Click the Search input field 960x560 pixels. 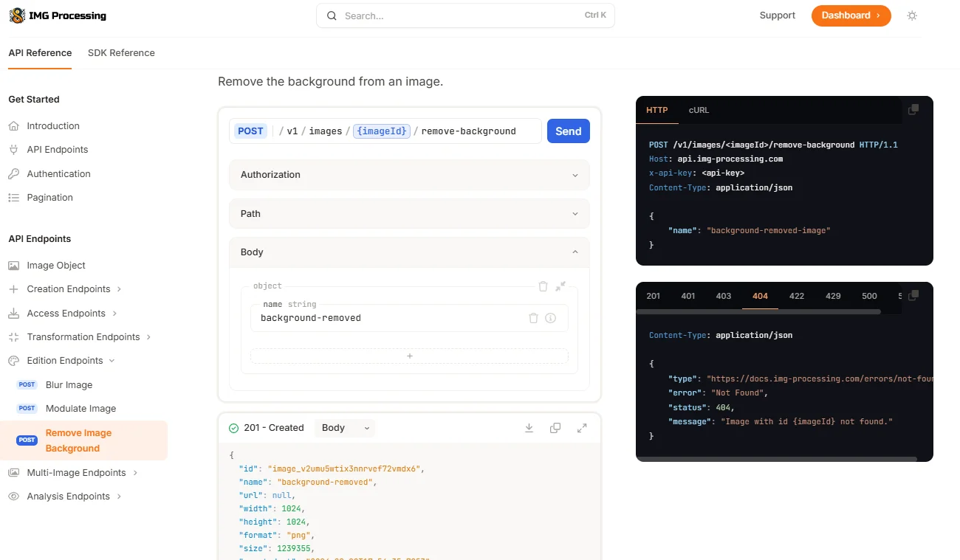[x=465, y=15]
